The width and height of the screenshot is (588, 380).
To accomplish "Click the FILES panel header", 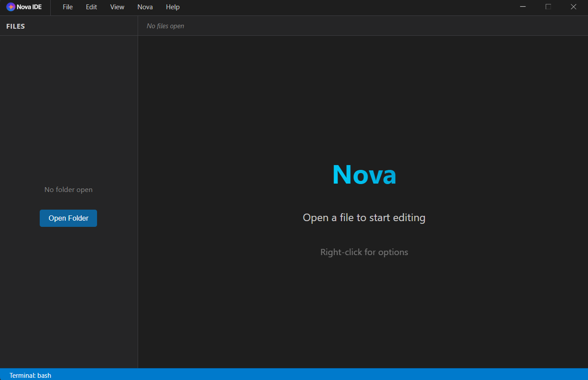I will 15,26.
